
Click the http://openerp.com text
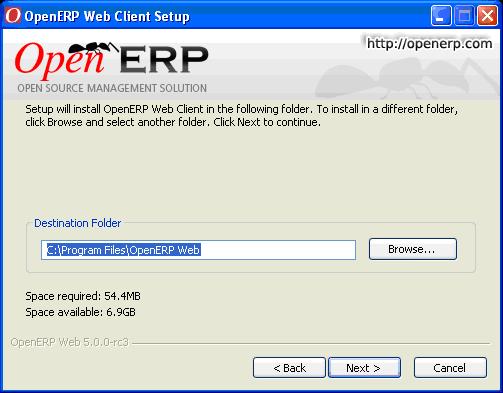point(429,44)
